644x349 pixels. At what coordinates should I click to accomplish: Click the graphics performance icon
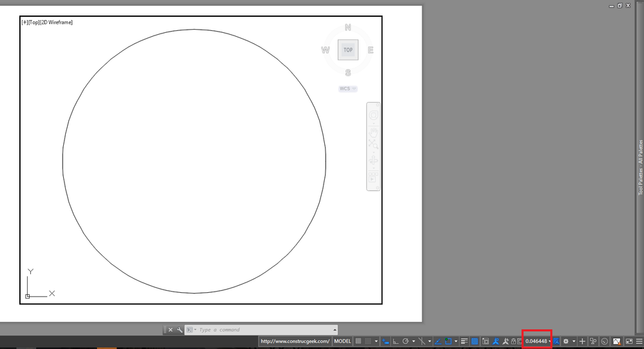[x=616, y=341]
